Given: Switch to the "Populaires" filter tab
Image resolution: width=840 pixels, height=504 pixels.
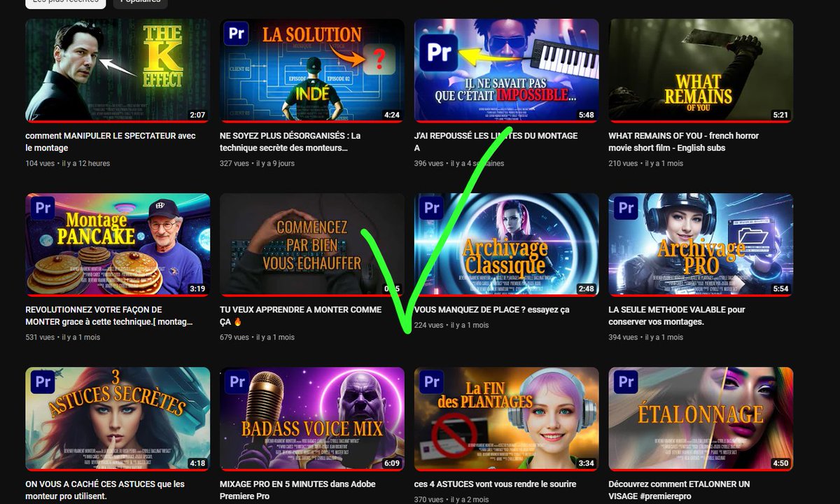Looking at the screenshot, I should (140, 2).
